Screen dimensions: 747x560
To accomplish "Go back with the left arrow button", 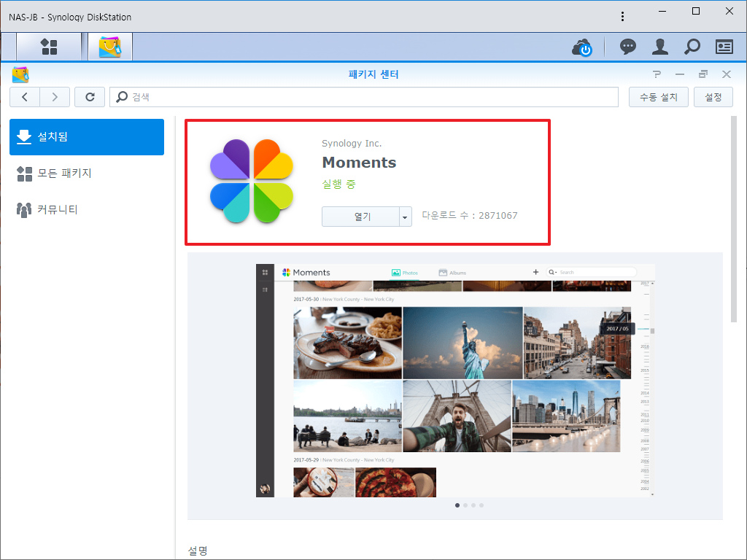I will point(25,97).
